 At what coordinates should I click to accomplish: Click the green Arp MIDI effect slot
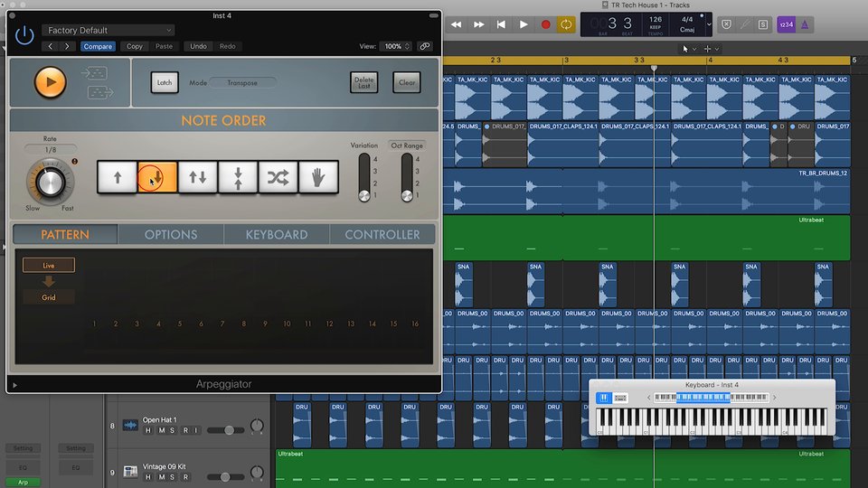23,483
